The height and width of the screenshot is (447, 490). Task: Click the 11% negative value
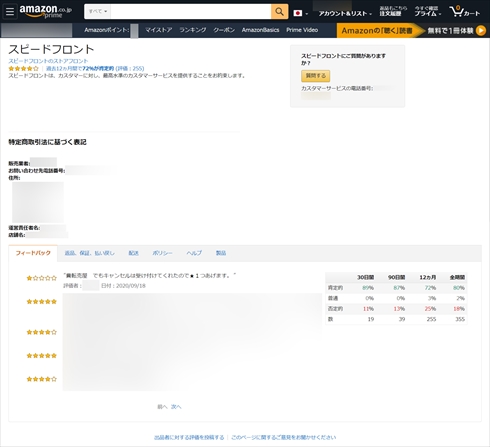tap(368, 309)
